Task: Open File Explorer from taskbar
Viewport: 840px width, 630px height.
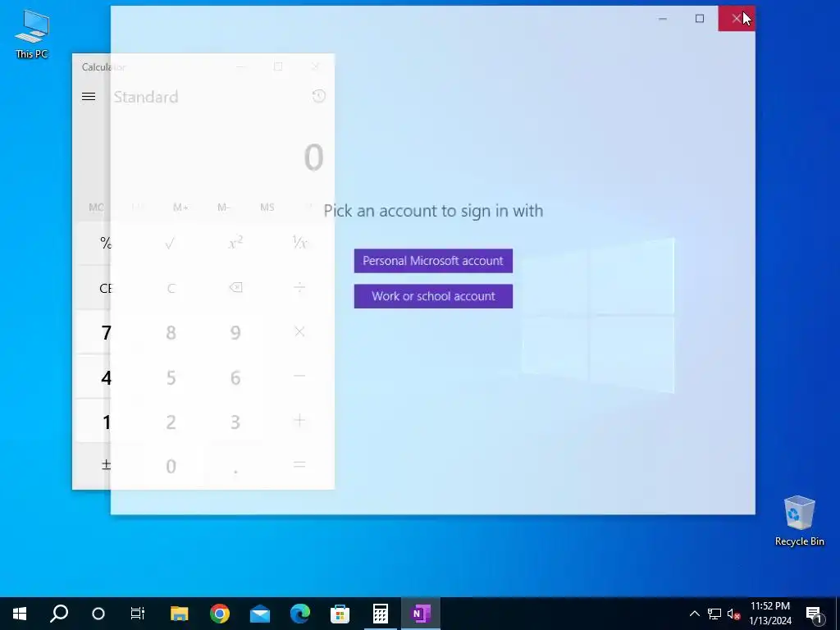Action: 180,614
